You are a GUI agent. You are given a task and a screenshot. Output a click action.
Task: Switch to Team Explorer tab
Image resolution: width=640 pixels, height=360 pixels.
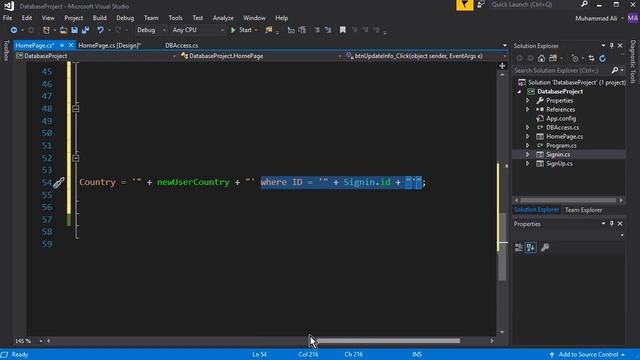[583, 210]
